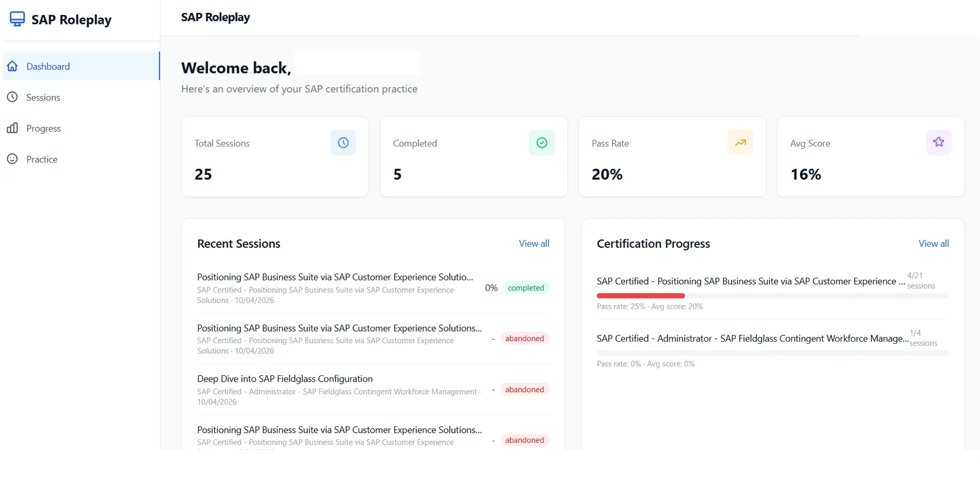Click View all in Recent Sessions
The height and width of the screenshot is (485, 980).
pos(534,244)
